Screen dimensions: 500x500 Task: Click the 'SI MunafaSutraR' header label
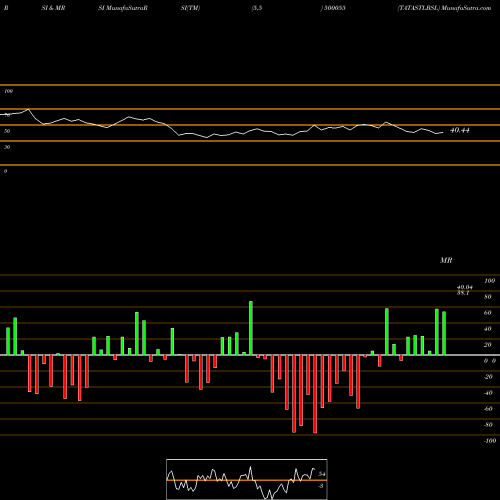[x=123, y=8]
